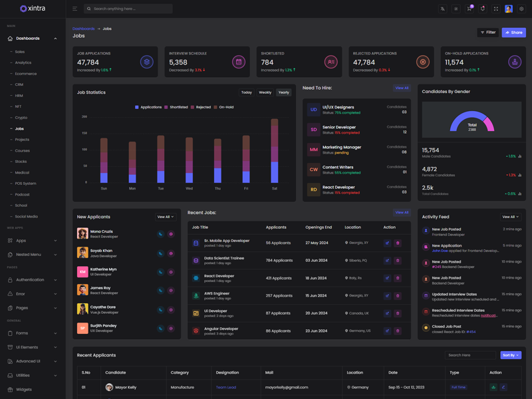Viewport: 532px width, 399px height.
Task: Click the Applications legend color swatch
Action: point(137,107)
